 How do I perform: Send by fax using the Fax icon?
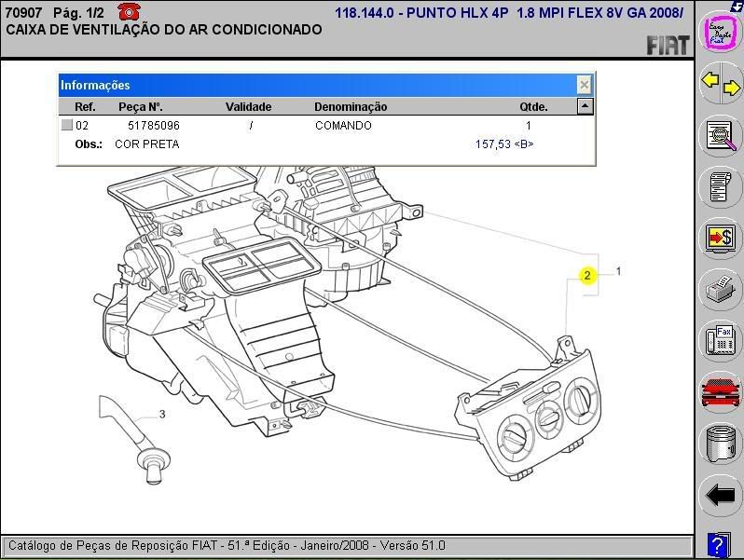coord(721,340)
